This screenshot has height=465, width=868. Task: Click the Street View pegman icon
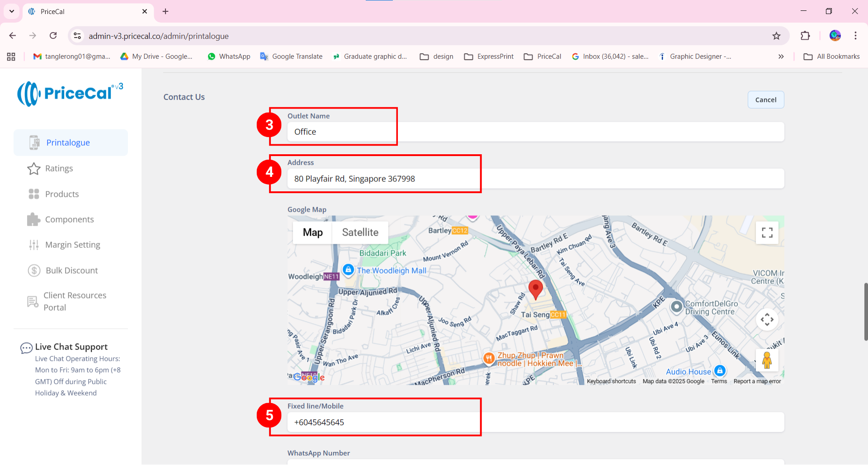click(x=767, y=361)
